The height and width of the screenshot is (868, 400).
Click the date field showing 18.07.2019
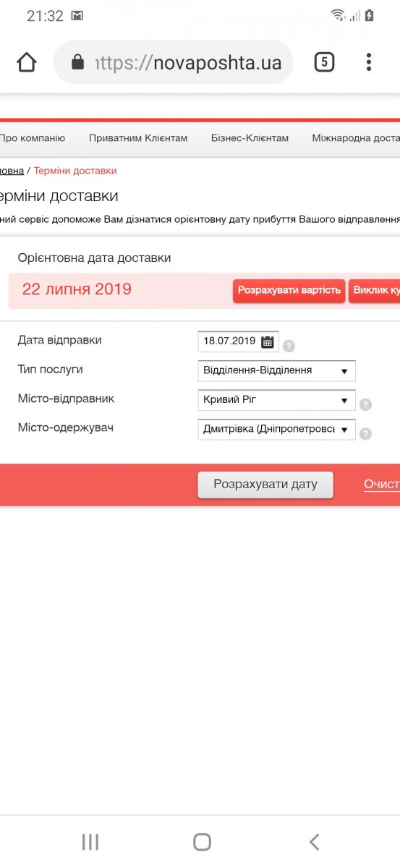(x=239, y=341)
